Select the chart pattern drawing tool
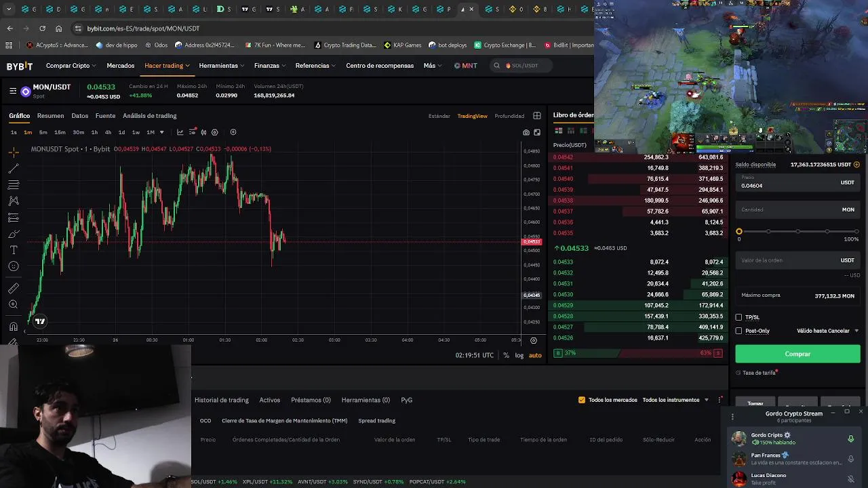The image size is (868, 488). click(14, 201)
